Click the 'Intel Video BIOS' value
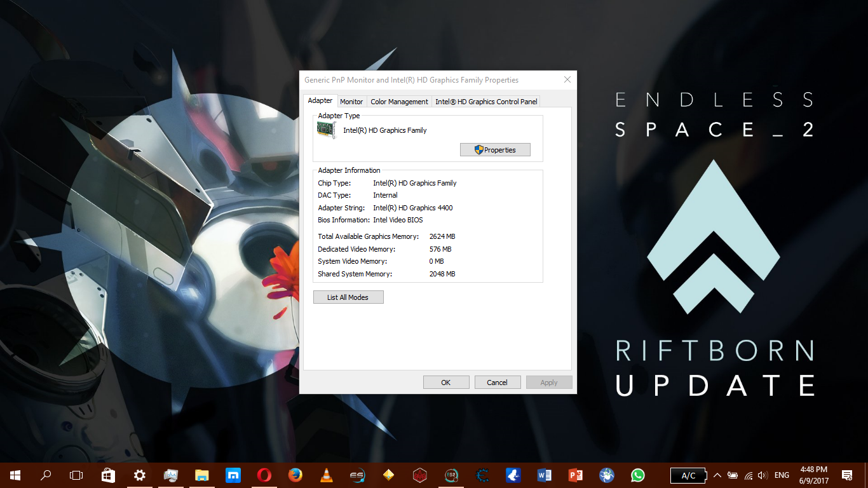The width and height of the screenshot is (868, 488). click(x=398, y=220)
